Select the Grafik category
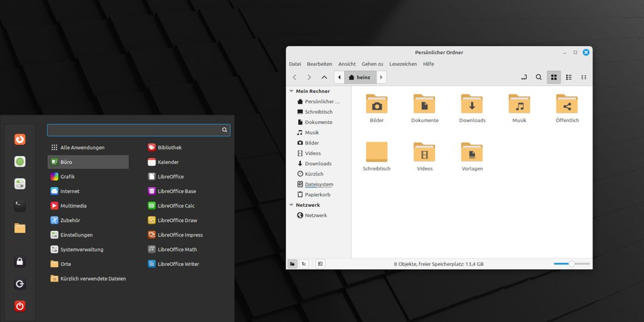Image resolution: width=644 pixels, height=322 pixels. point(67,177)
